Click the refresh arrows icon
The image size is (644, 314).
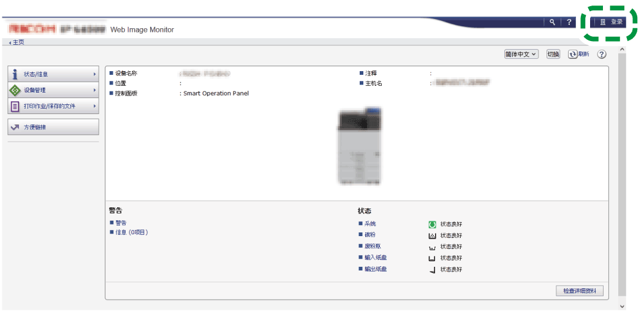tap(573, 55)
